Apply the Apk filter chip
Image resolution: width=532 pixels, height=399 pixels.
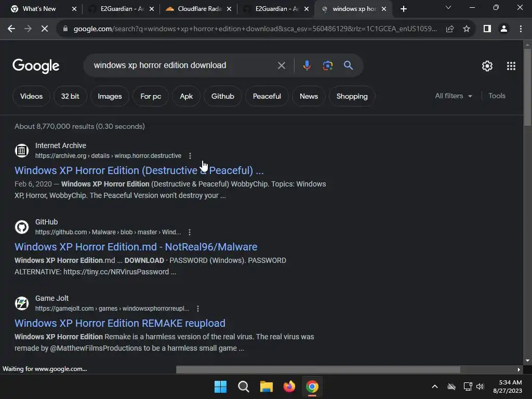click(x=187, y=96)
